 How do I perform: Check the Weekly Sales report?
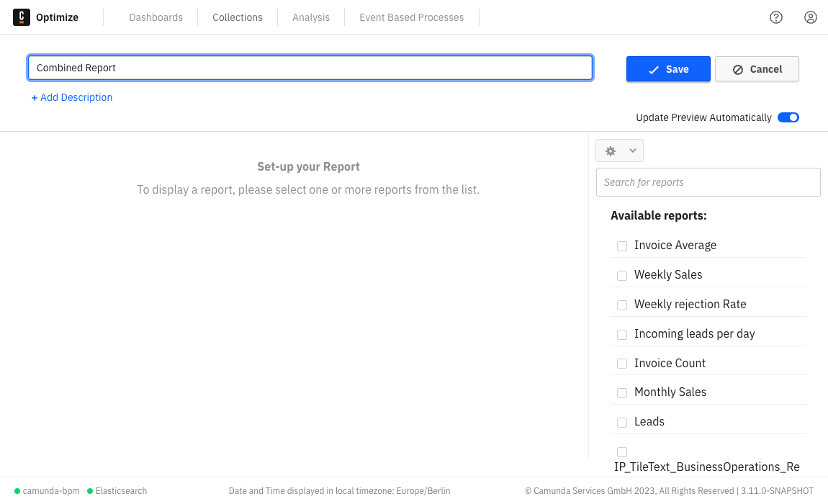point(622,276)
